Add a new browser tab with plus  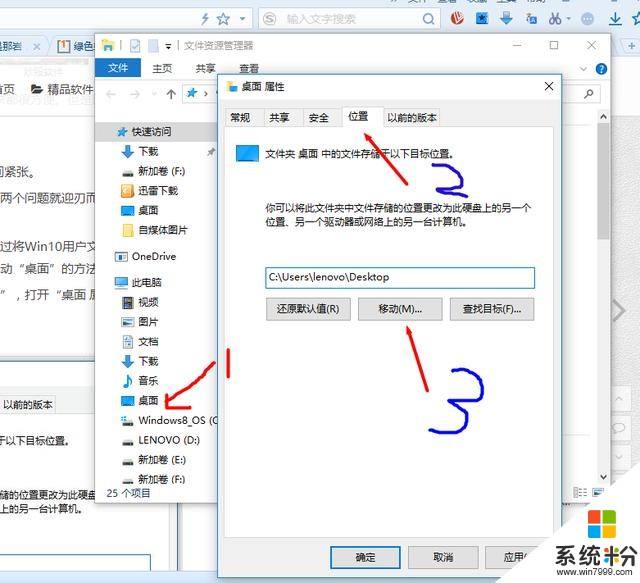(x=631, y=46)
